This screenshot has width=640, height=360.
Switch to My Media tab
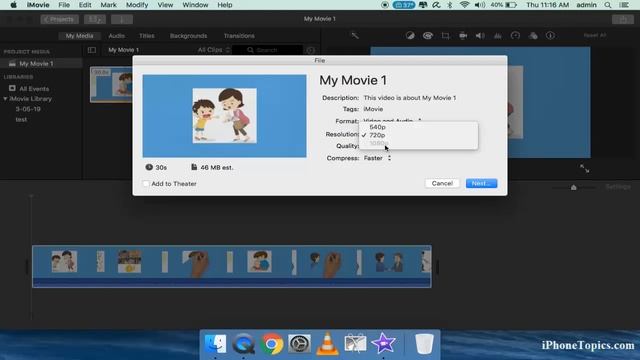(80, 36)
